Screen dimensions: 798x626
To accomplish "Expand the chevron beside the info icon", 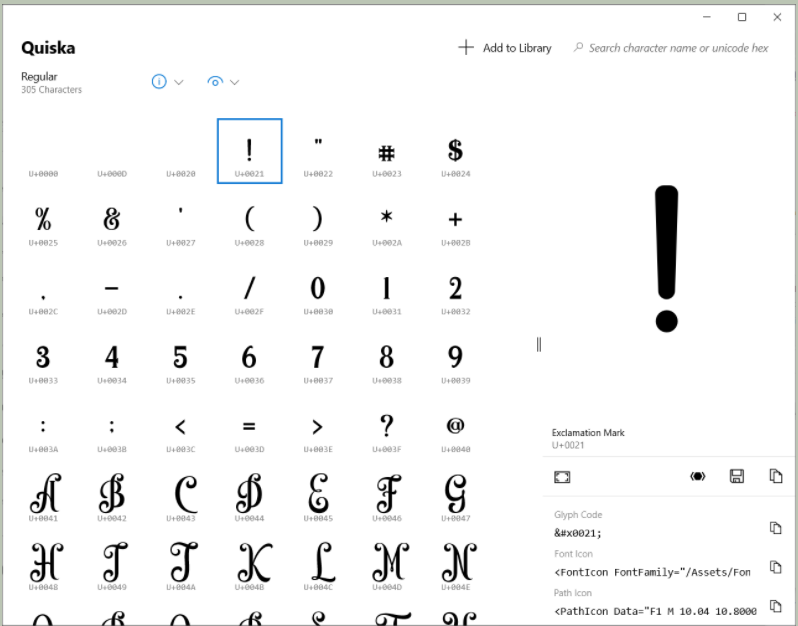I will tap(179, 82).
